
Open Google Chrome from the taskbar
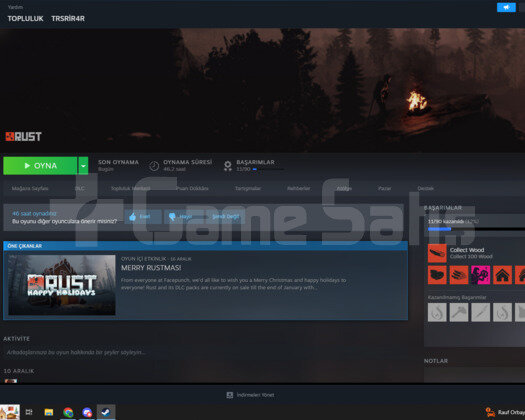tap(68, 412)
